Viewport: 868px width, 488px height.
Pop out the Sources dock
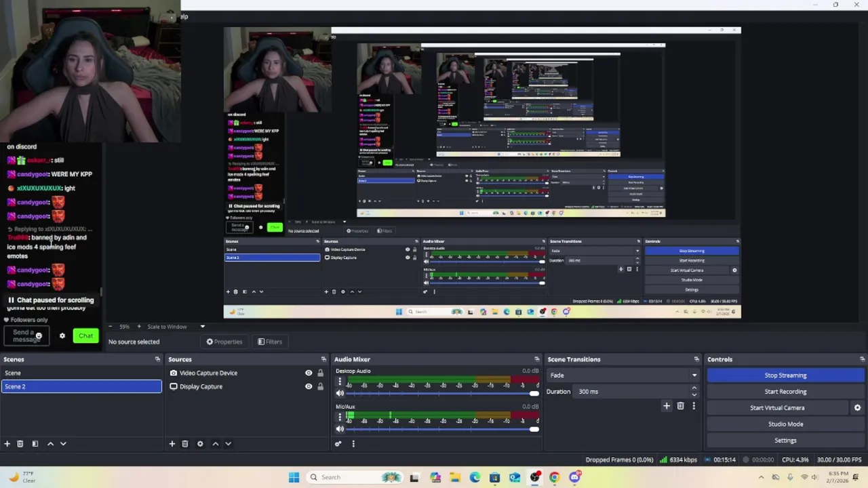(x=323, y=359)
